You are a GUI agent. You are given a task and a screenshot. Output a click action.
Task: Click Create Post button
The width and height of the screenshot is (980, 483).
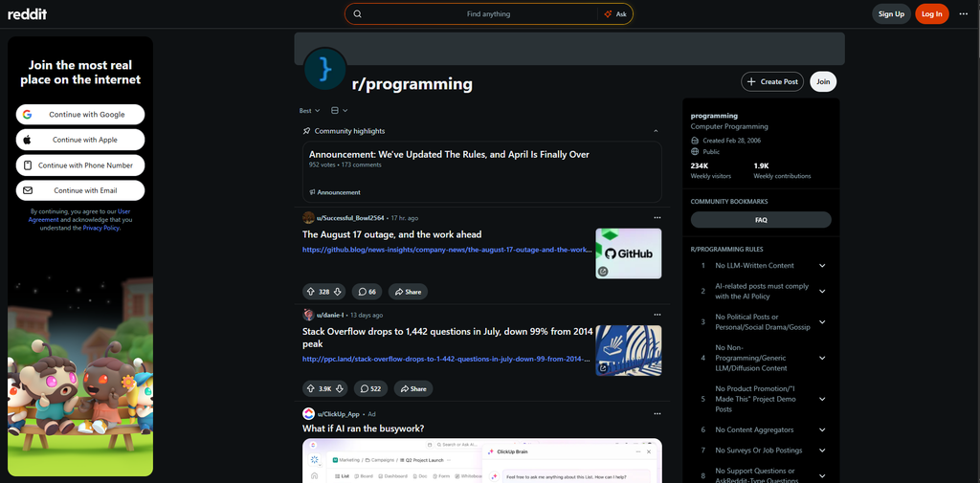[772, 82]
